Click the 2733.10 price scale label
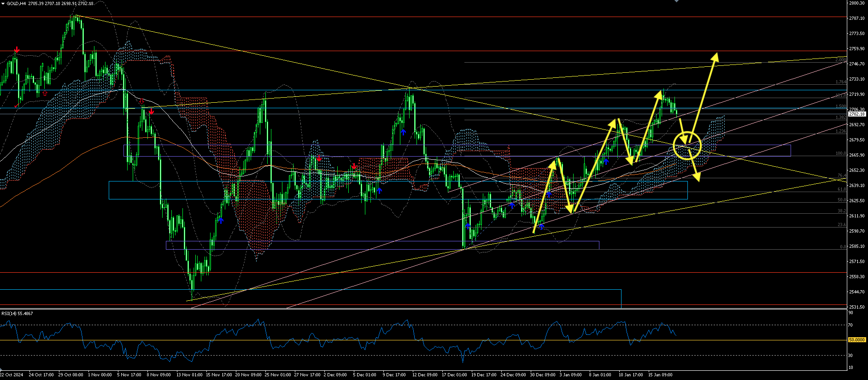The width and height of the screenshot is (868, 380). 856,79
